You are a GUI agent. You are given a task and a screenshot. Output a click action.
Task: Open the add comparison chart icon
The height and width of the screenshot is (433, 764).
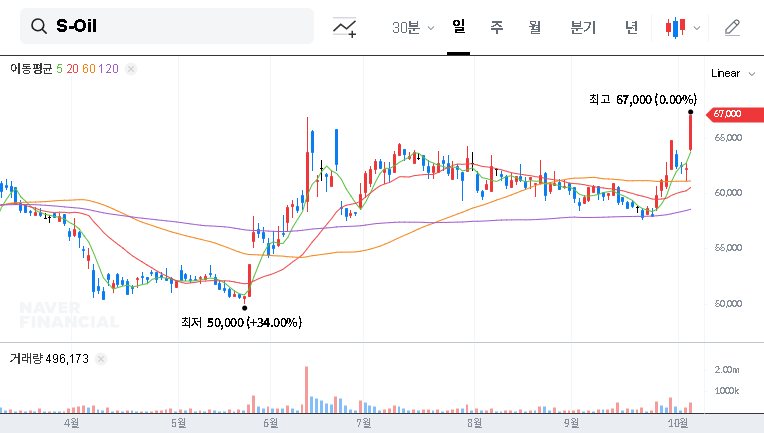[x=344, y=27]
